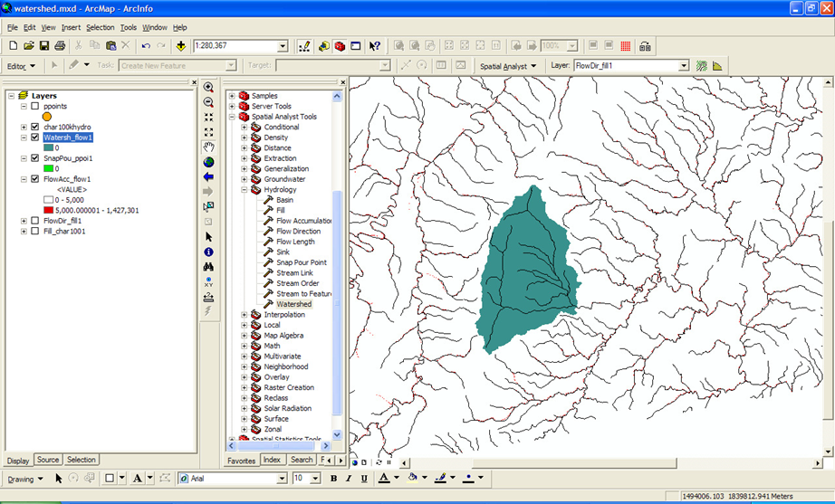The width and height of the screenshot is (835, 504).
Task: Select the Go To XY tool
Action: tap(208, 281)
